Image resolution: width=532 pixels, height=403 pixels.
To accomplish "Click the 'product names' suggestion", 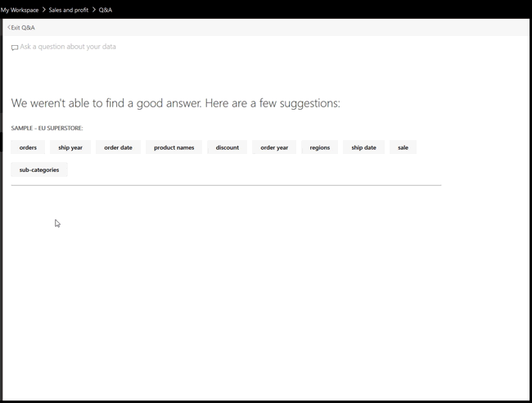I will (x=174, y=147).
